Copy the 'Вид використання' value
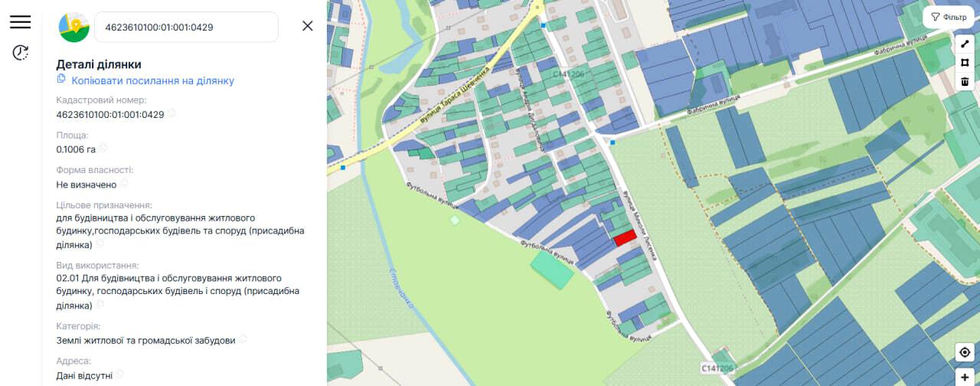Viewport: 980px width, 386px height. coord(100,305)
